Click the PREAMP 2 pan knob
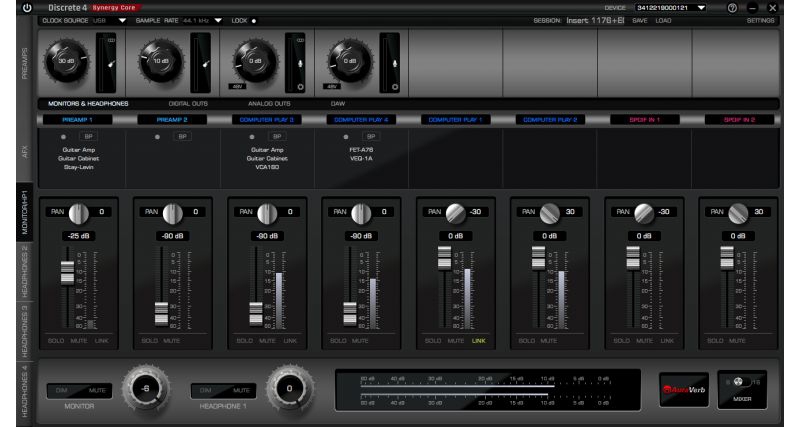 [x=172, y=213]
